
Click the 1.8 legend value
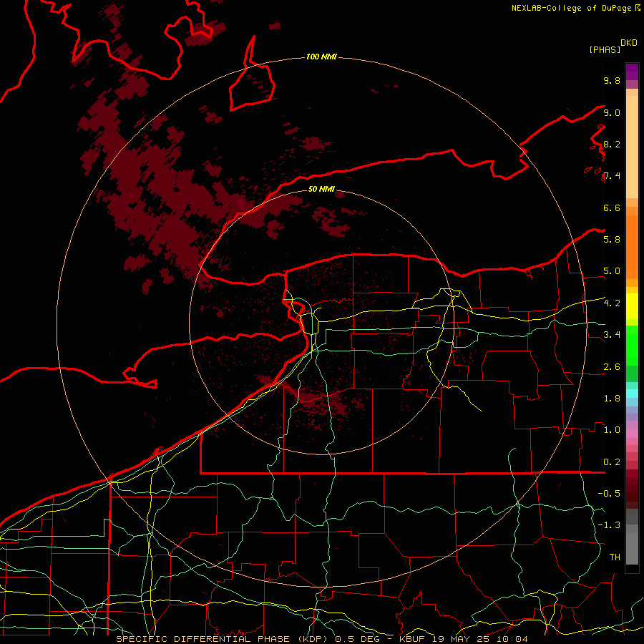click(x=612, y=399)
